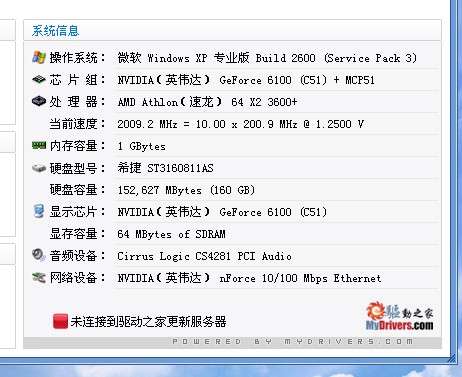The height and width of the screenshot is (377, 462).
Task: Select the 网络设备 label
Action: click(x=77, y=278)
